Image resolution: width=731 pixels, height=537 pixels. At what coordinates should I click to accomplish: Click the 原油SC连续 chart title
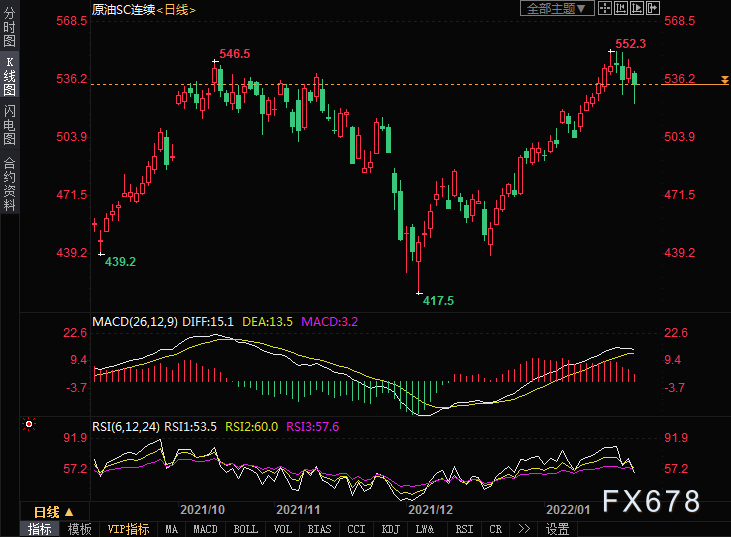(124, 9)
